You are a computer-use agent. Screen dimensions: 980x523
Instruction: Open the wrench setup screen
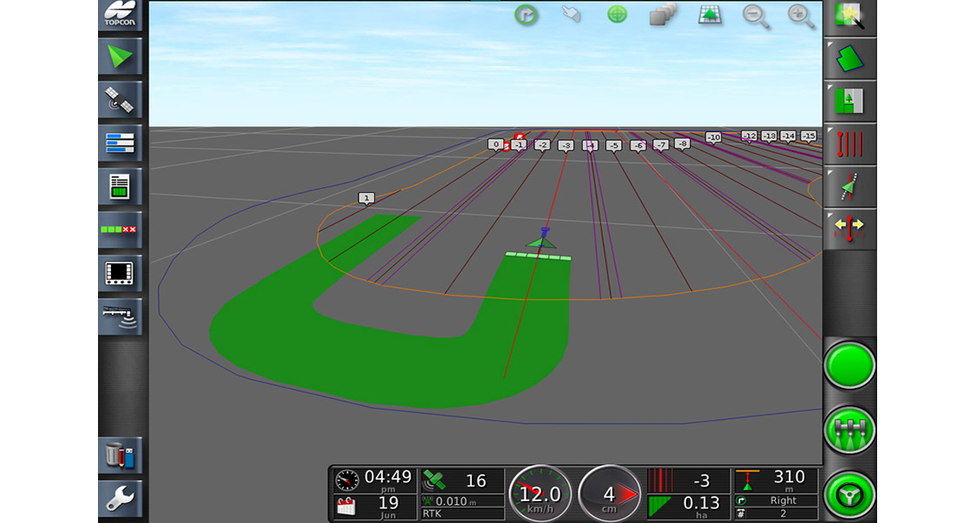pyautogui.click(x=120, y=496)
